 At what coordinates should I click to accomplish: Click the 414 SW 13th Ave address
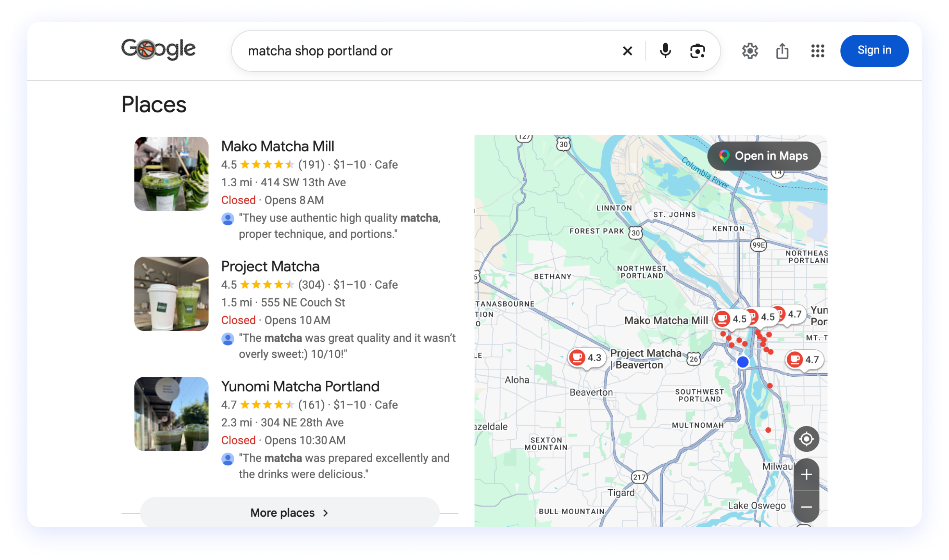(303, 182)
